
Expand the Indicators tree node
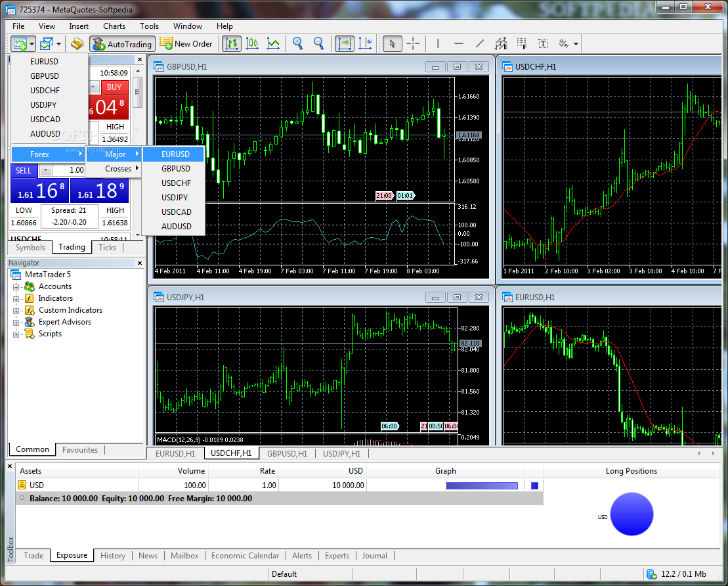pos(16,299)
